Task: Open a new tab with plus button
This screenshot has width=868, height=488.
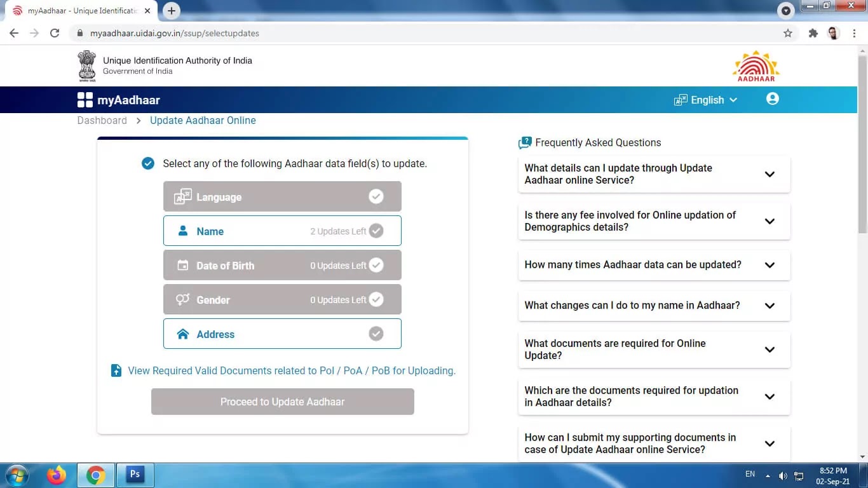Action: (x=172, y=11)
